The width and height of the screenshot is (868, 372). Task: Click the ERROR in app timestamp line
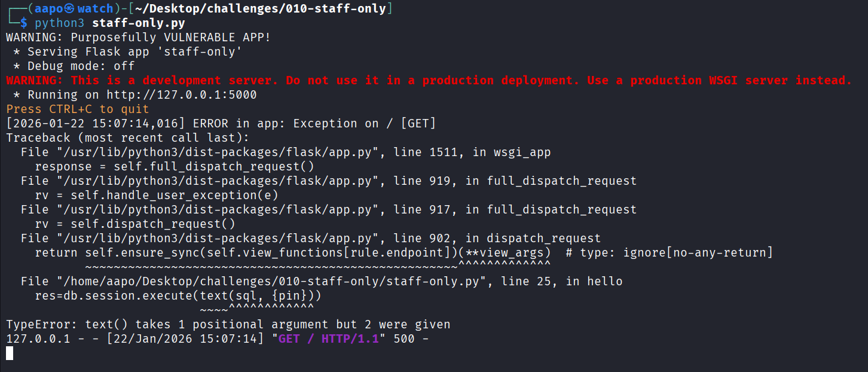pyautogui.click(x=221, y=123)
